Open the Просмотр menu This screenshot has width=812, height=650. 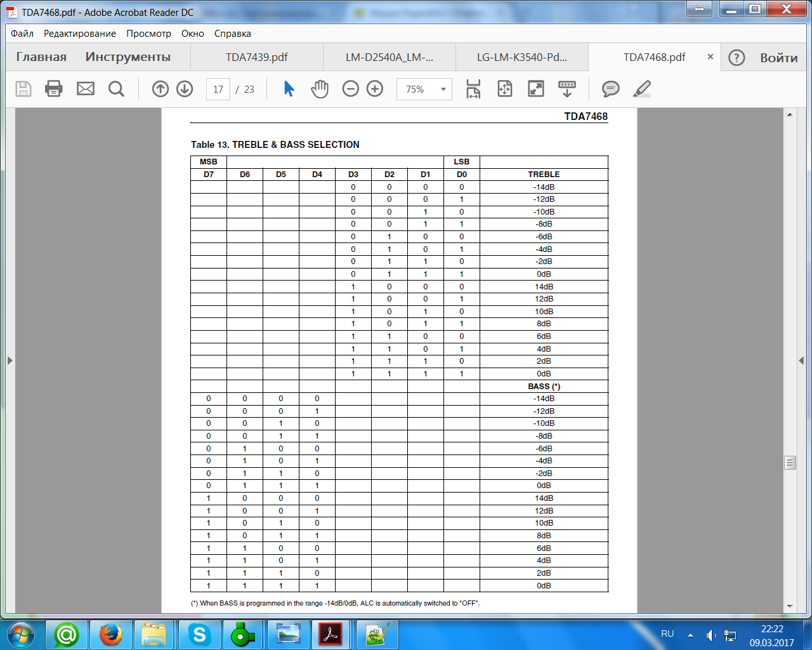tap(148, 34)
